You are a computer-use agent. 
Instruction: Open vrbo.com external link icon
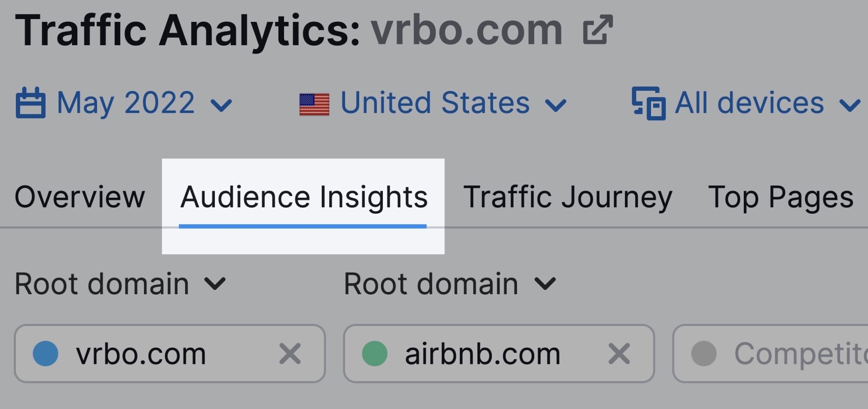pyautogui.click(x=597, y=30)
